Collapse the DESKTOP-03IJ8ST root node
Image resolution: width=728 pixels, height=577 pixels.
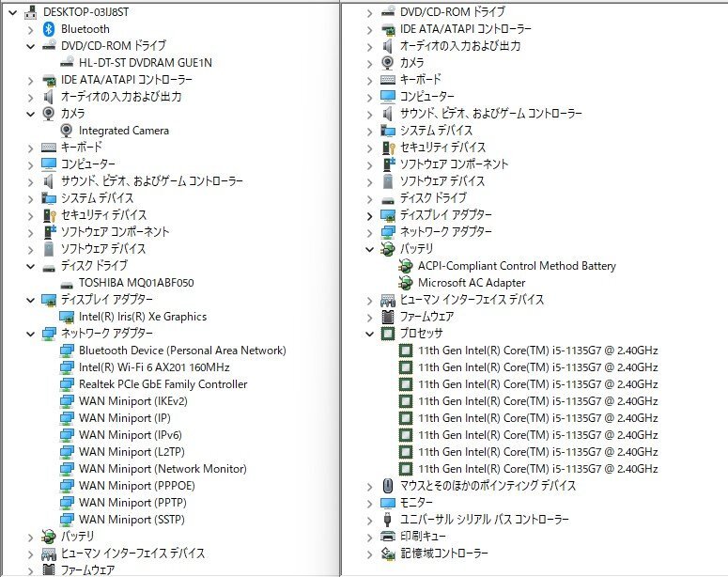[x=13, y=12]
